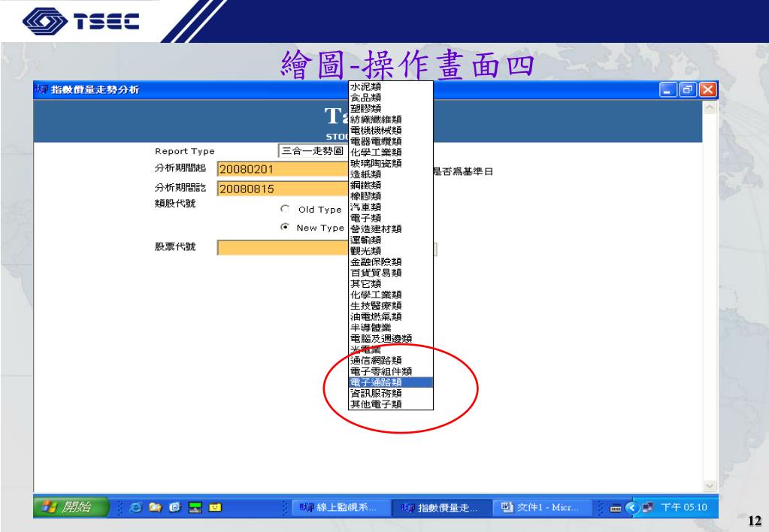Pick 汽車類 in the dropdown list
This screenshot has height=532, width=769.
(x=390, y=207)
